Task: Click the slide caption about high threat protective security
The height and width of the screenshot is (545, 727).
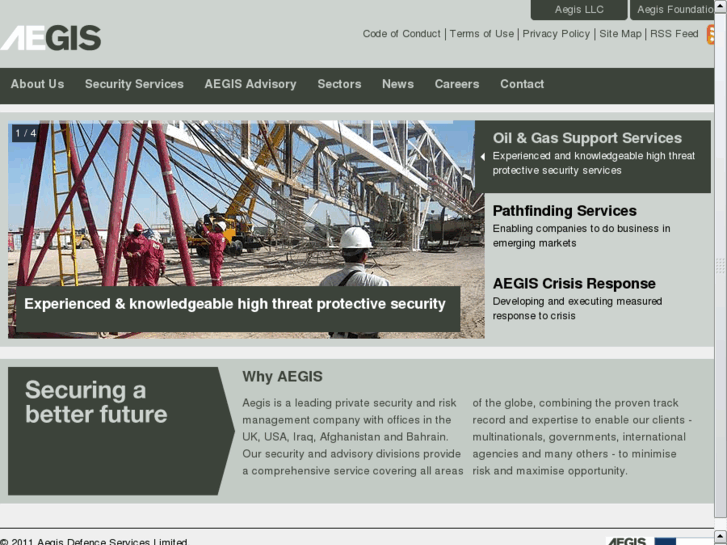Action: [x=238, y=308]
